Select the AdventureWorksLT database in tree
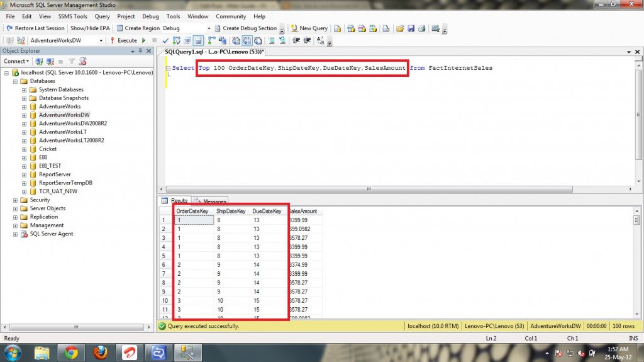This screenshot has width=644, height=362. pos(63,132)
